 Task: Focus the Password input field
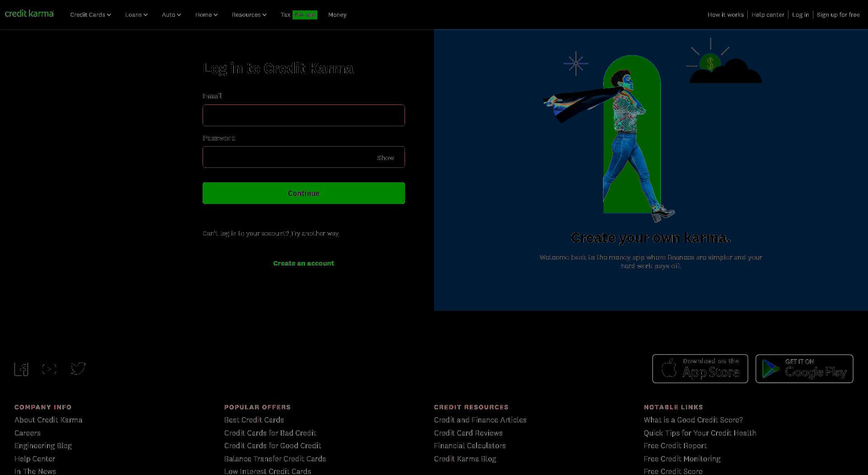(304, 157)
